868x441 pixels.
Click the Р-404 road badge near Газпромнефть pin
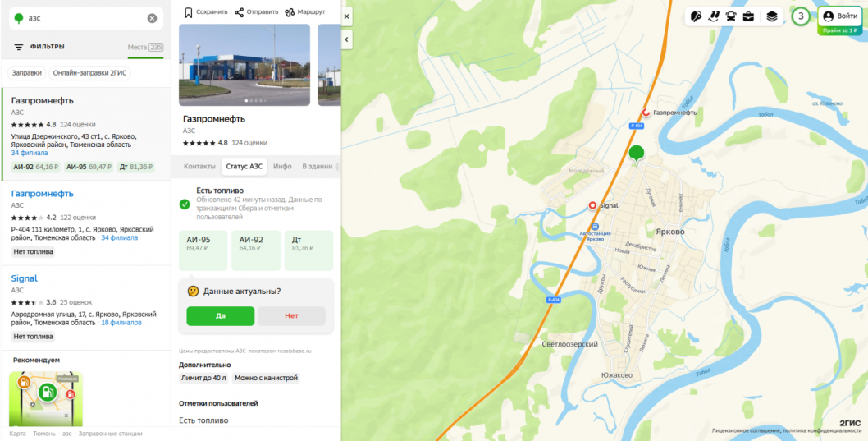[636, 126]
